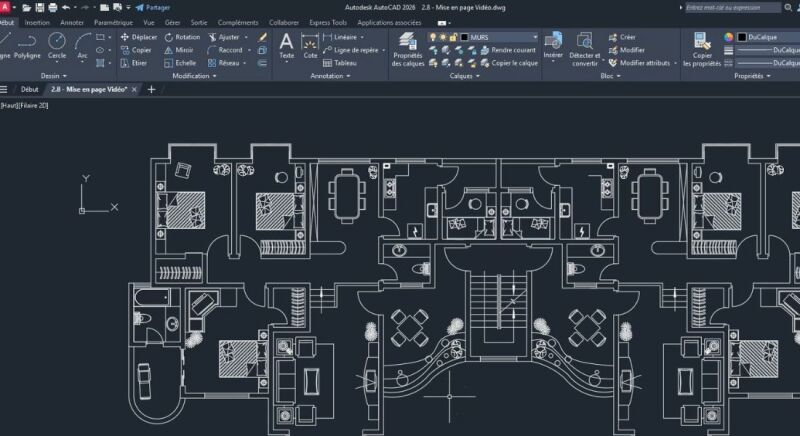800x436 pixels.
Task: Click the Print icon in quick access toolbar
Action: 53,8
